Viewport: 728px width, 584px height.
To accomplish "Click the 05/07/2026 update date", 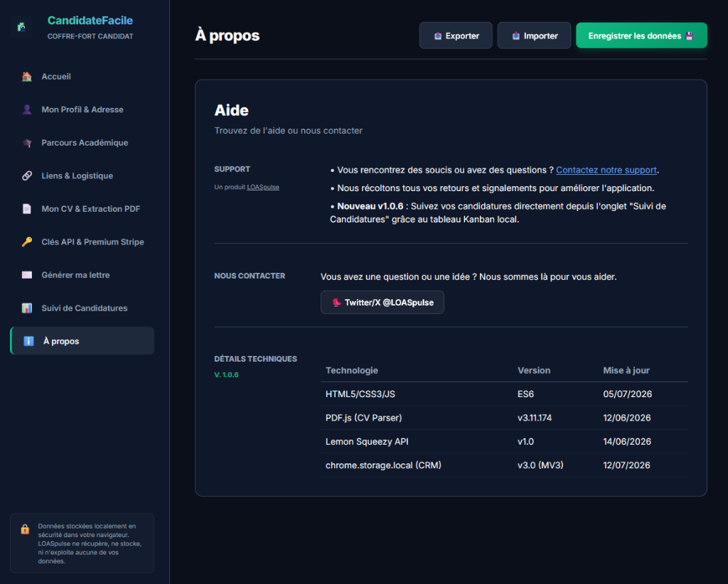I will click(627, 394).
